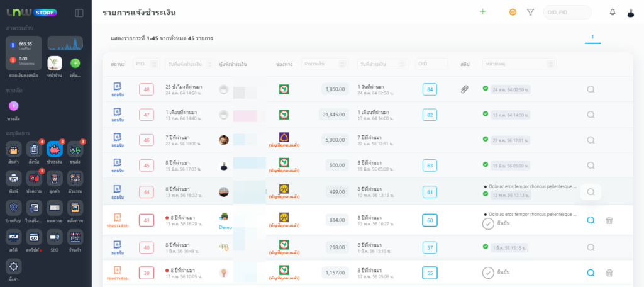The width and height of the screenshot is (644, 287).
Task: Open order OID 84 link
Action: tap(430, 89)
